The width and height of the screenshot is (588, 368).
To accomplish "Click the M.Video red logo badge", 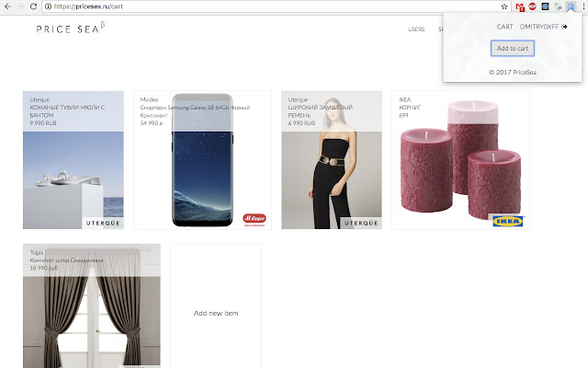I will click(254, 219).
